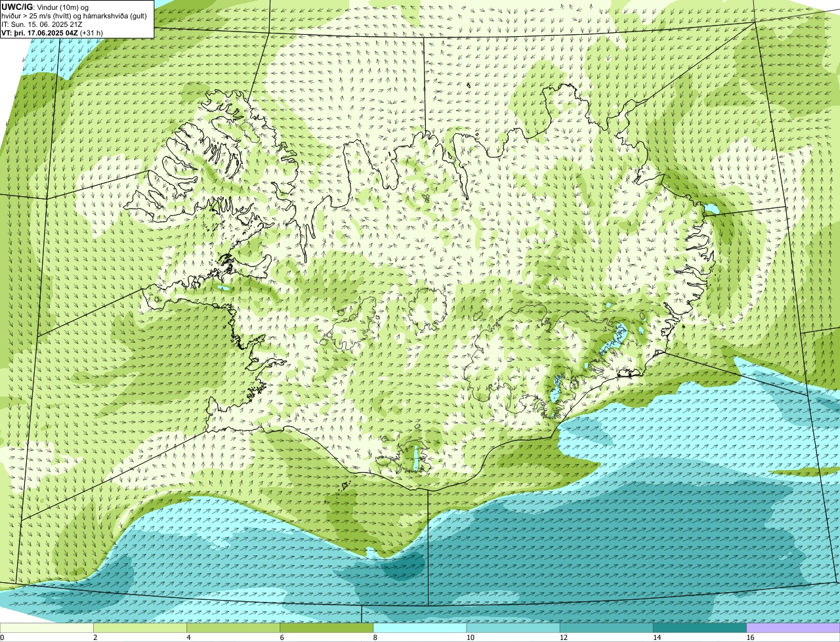840x642 pixels.
Task: Click the '4' scale label
Action: [x=188, y=637]
